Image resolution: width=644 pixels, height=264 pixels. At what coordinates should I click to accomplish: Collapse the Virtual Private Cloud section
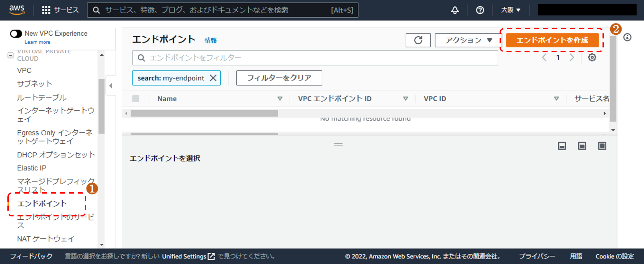coord(11,55)
